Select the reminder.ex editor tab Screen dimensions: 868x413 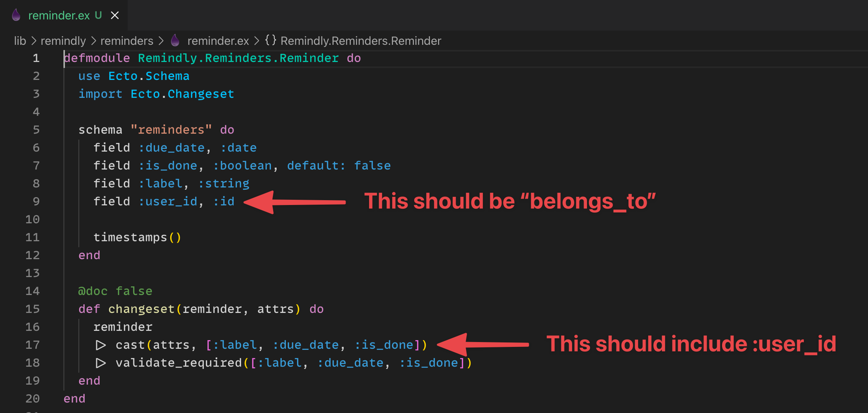(59, 15)
